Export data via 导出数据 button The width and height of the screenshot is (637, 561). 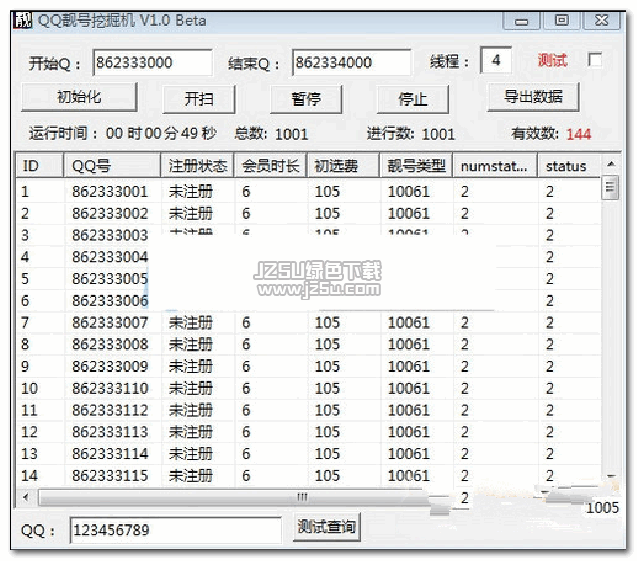click(x=533, y=97)
